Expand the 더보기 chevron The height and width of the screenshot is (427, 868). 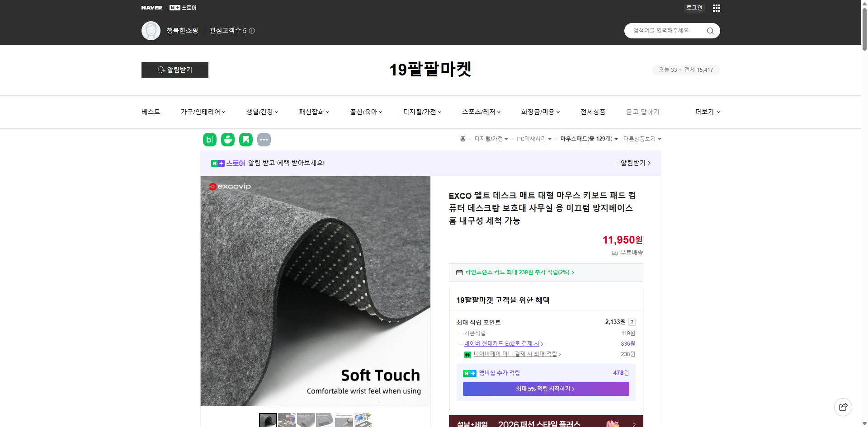pyautogui.click(x=719, y=112)
